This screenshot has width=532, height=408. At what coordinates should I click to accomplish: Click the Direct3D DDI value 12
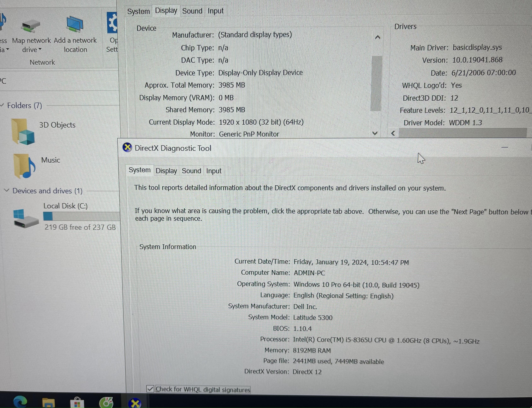pyautogui.click(x=454, y=98)
